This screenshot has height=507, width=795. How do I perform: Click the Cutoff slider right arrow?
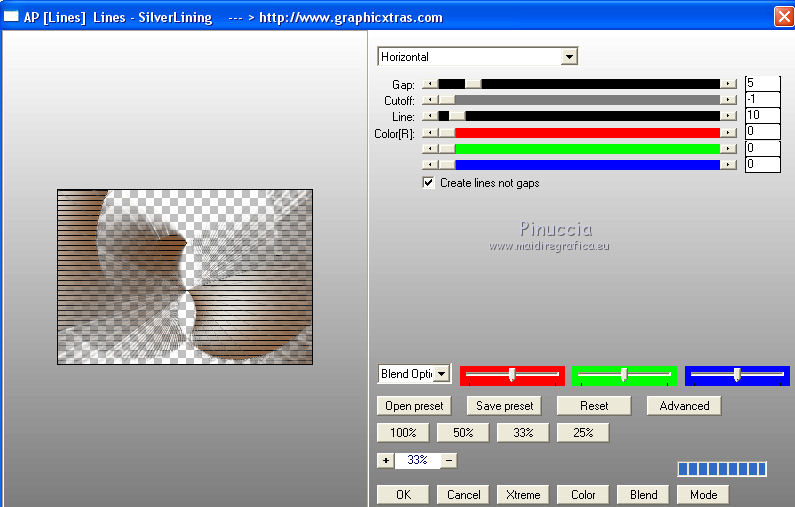(728, 100)
